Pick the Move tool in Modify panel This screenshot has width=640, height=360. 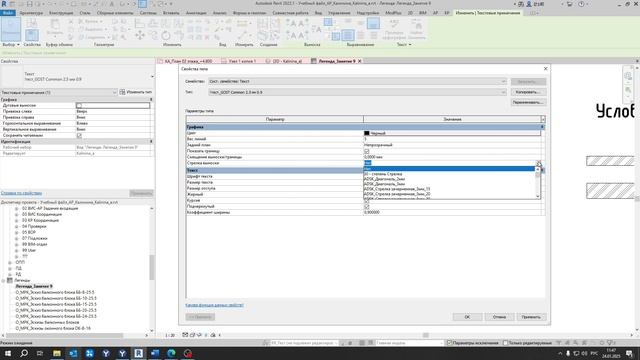(x=140, y=36)
